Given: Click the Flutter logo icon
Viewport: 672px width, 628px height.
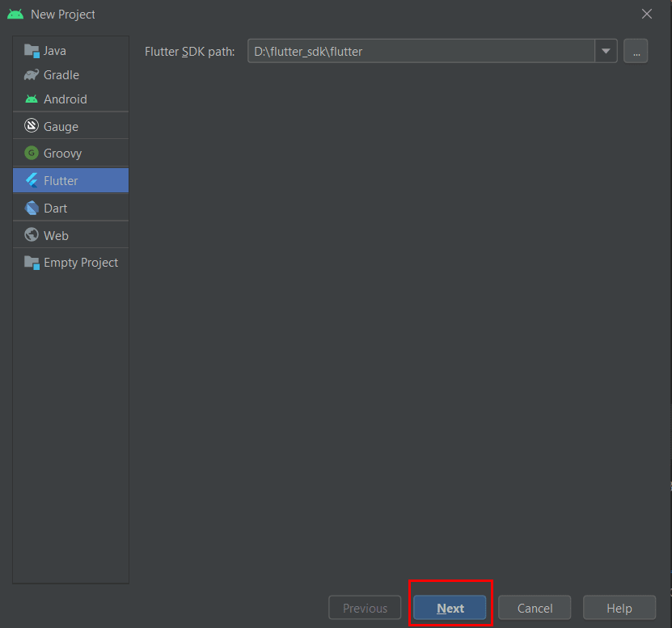Looking at the screenshot, I should (x=32, y=180).
